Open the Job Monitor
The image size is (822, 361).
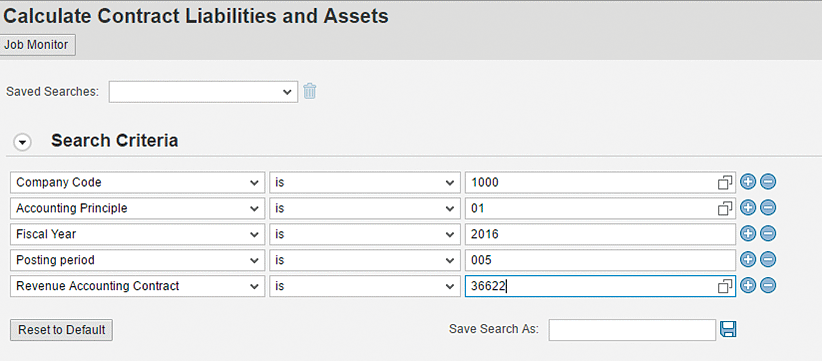point(36,45)
